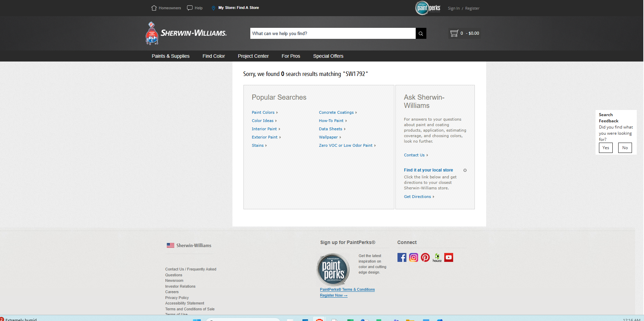Submit search with magnifier icon
Image resolution: width=644 pixels, height=321 pixels.
[x=421, y=33]
